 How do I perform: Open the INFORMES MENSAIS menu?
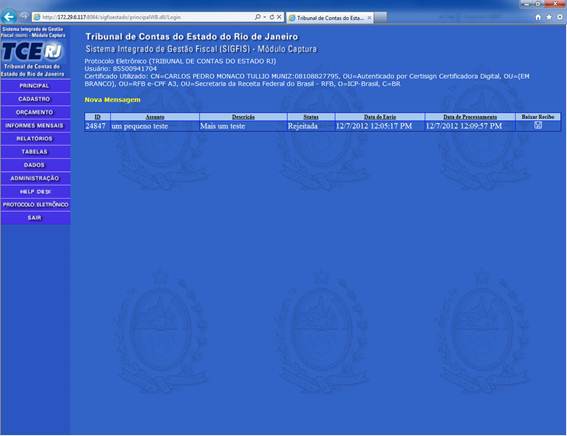[35, 125]
